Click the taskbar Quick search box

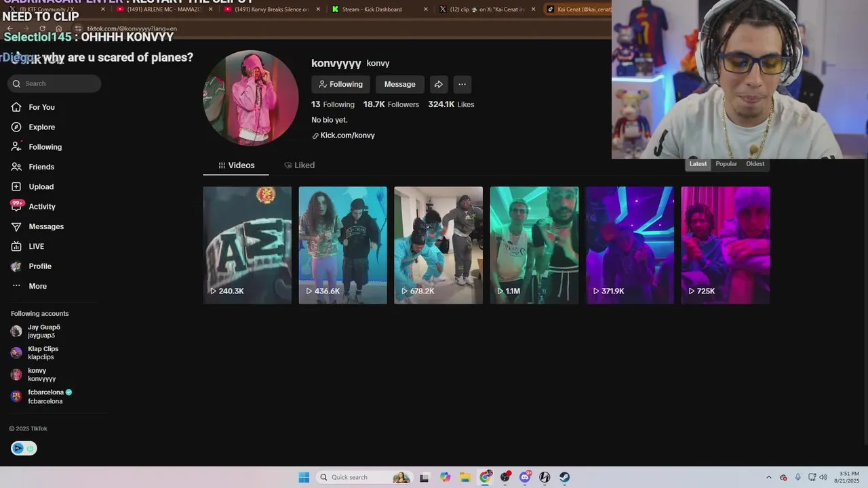click(364, 477)
